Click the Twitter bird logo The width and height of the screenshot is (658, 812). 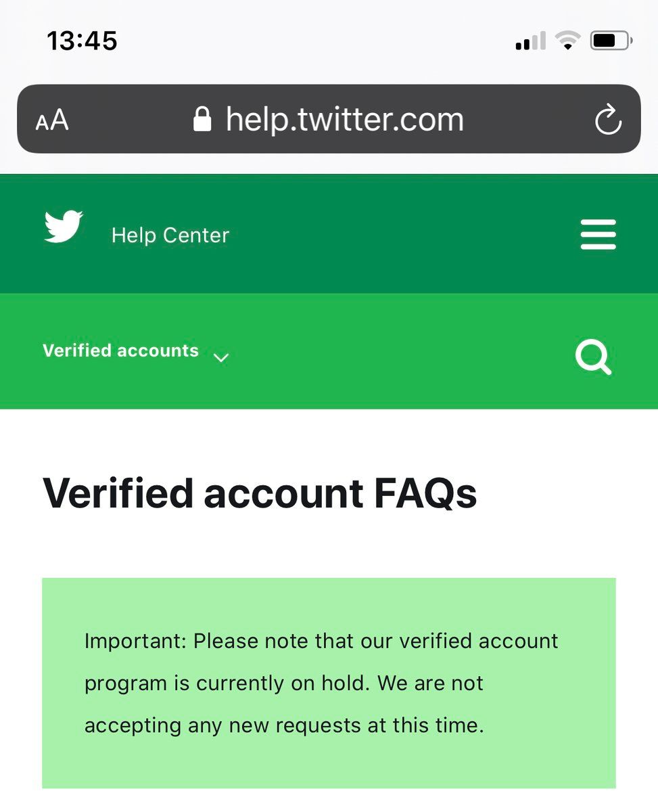point(64,227)
